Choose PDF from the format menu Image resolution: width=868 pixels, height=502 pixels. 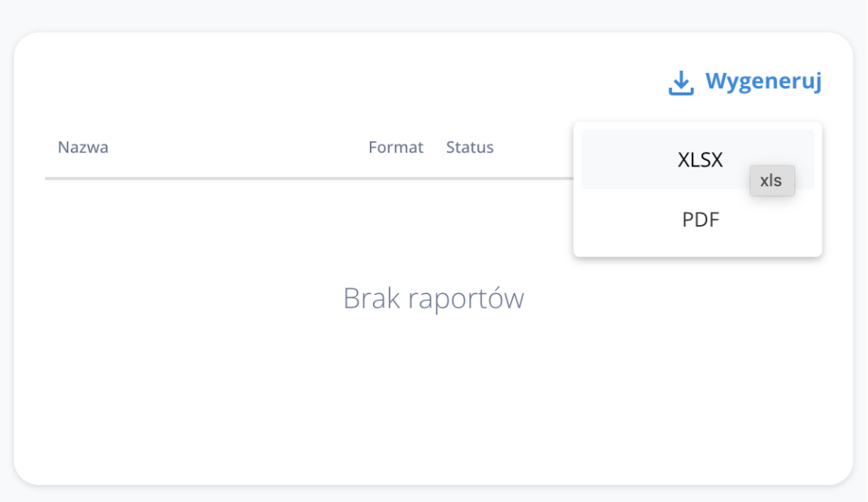click(x=700, y=219)
